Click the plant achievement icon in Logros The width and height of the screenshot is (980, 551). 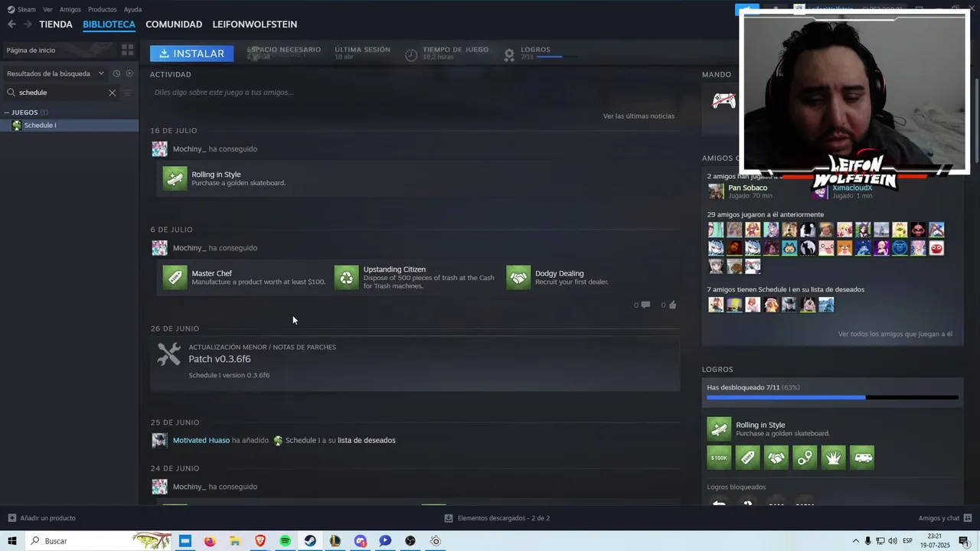click(x=834, y=458)
